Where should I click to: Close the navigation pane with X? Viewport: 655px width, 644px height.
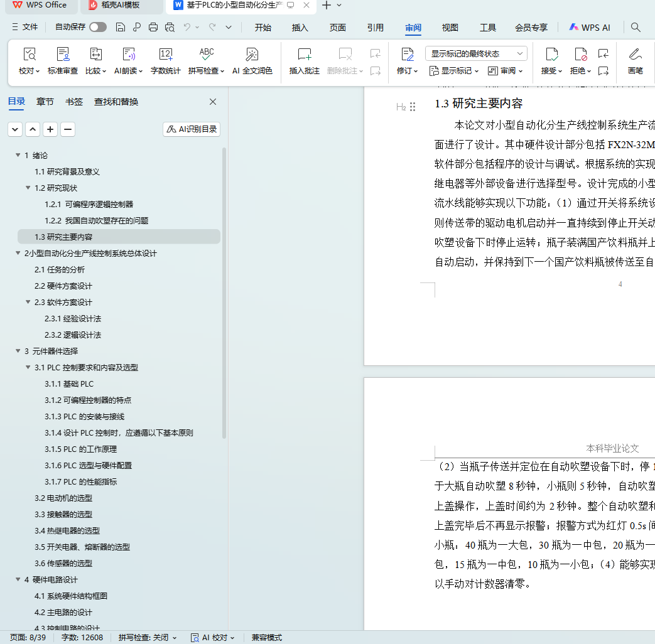point(213,102)
